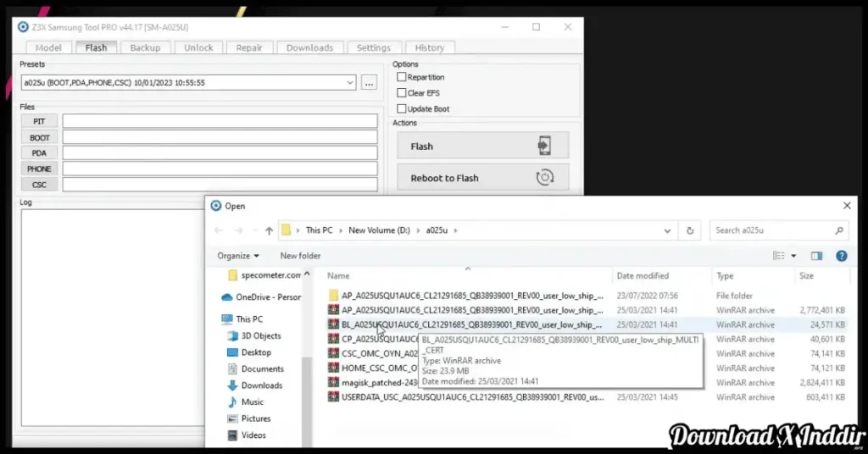Click the Up one level arrow icon
868x454 pixels.
270,230
